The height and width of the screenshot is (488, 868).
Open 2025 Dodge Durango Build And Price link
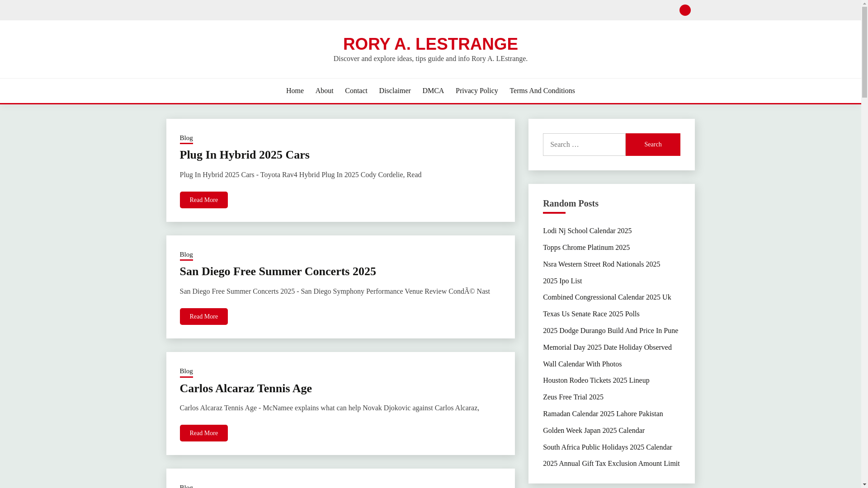[x=610, y=331]
